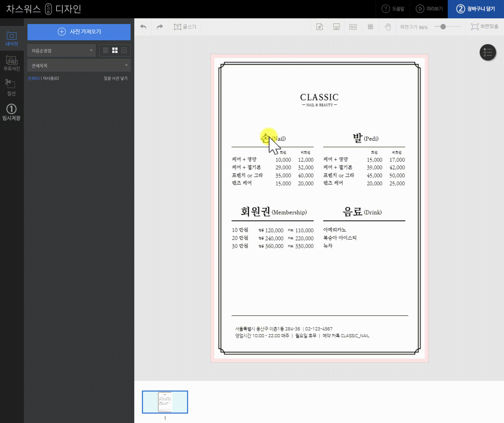Switch to medium thumbnail grid view
Screen dimensions: 504x423
pyautogui.click(x=115, y=50)
